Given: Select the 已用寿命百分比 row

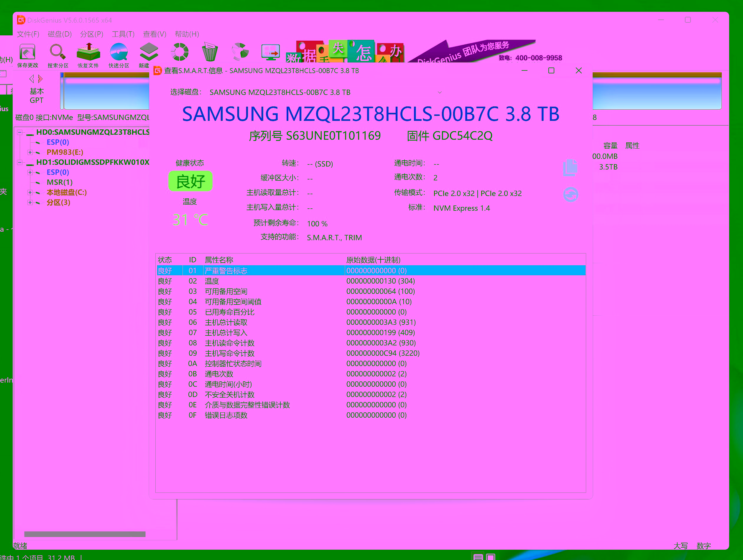Looking at the screenshot, I should 371,312.
